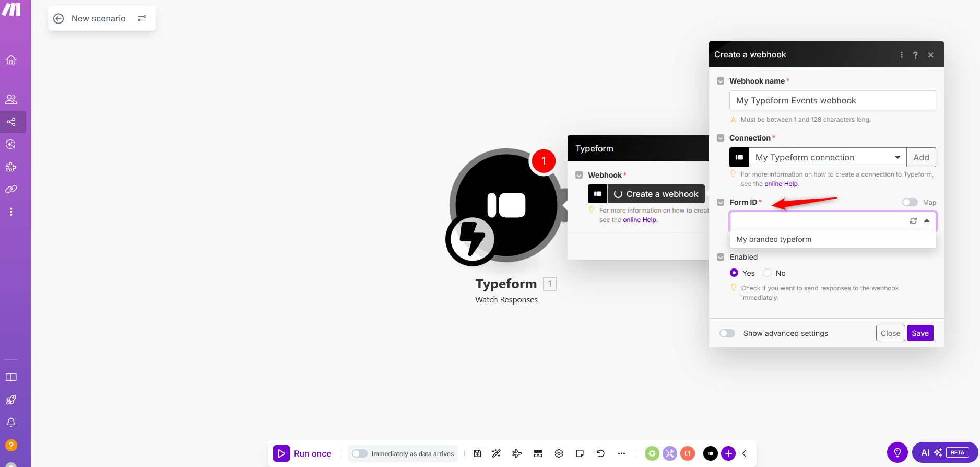Click the notes icon in bottom toolbar

click(580, 453)
